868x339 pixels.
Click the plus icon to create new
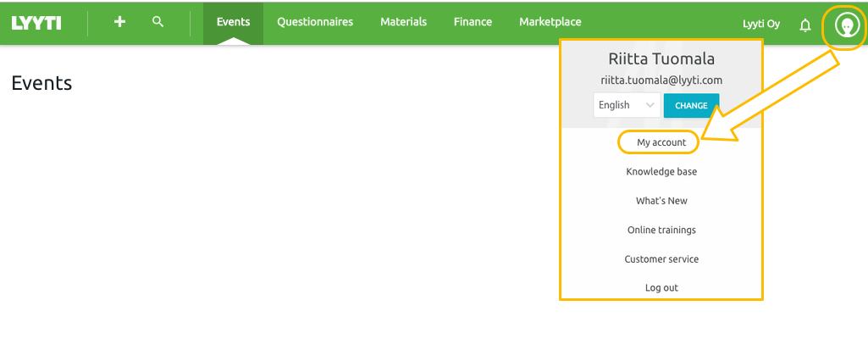(x=119, y=22)
